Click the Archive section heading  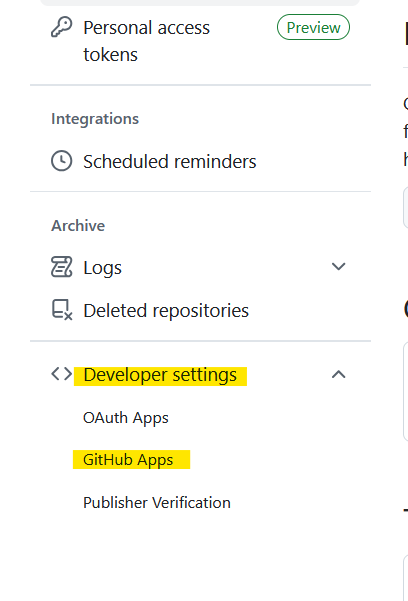[x=78, y=225]
